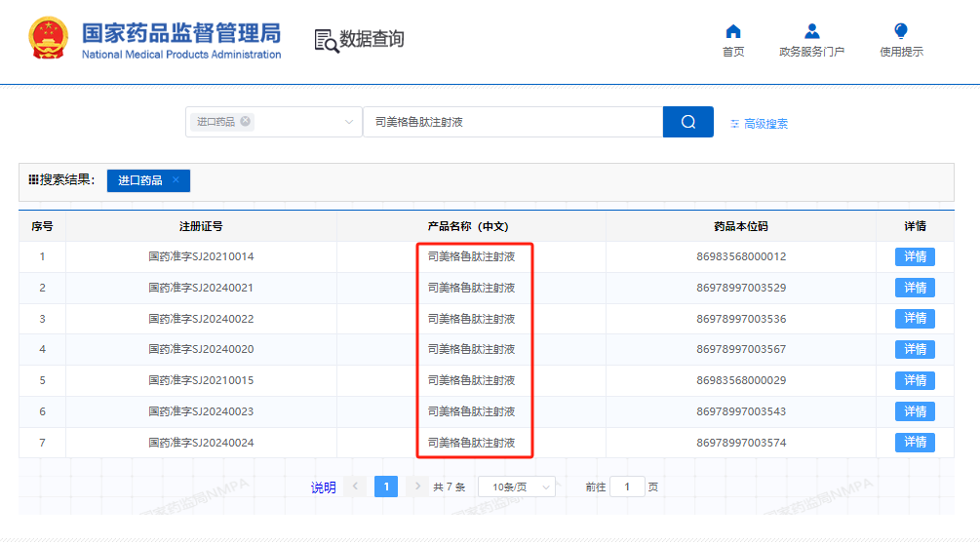The width and height of the screenshot is (980, 545).
Task: Select page 1 in the pagination
Action: click(386, 487)
